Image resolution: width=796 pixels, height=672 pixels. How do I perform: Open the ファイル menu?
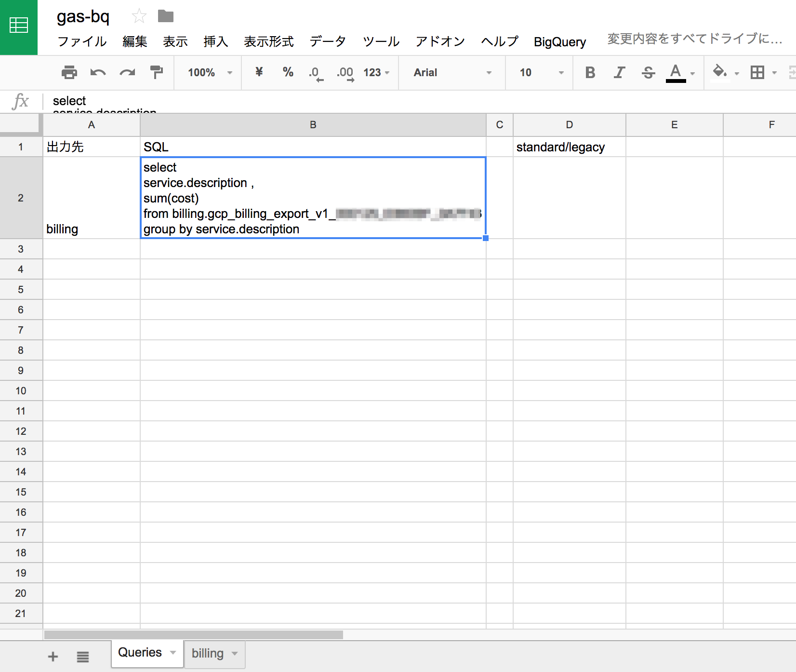pos(82,41)
